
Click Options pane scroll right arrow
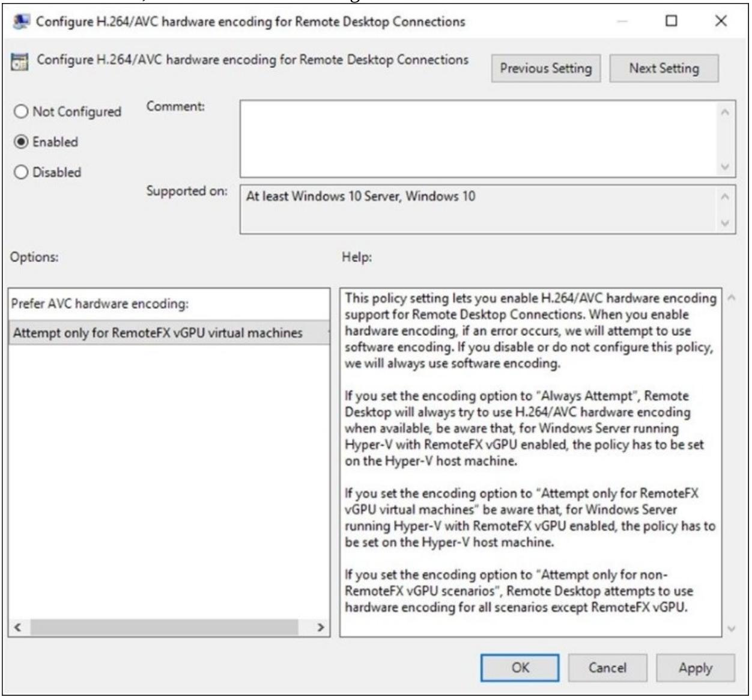click(320, 627)
